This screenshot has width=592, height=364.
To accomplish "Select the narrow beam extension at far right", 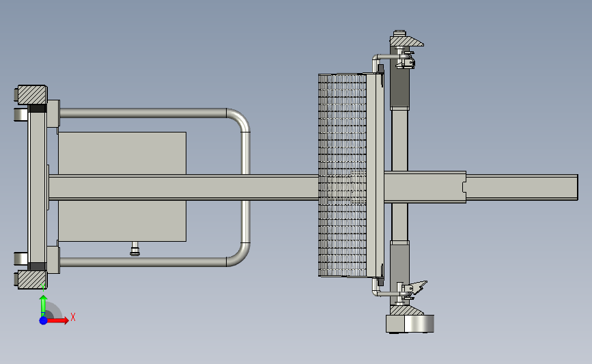I will 522,187.
